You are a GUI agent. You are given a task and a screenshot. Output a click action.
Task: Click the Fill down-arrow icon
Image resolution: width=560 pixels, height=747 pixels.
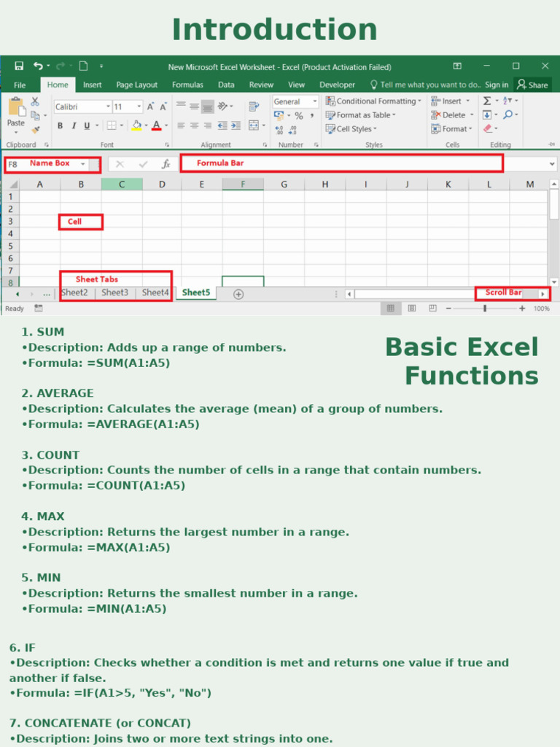point(487,115)
